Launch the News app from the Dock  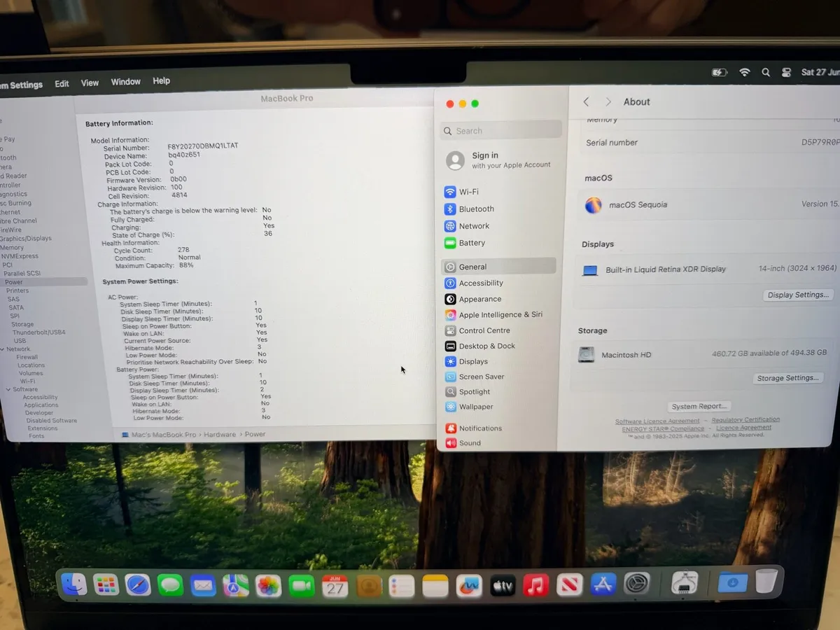[x=570, y=585]
